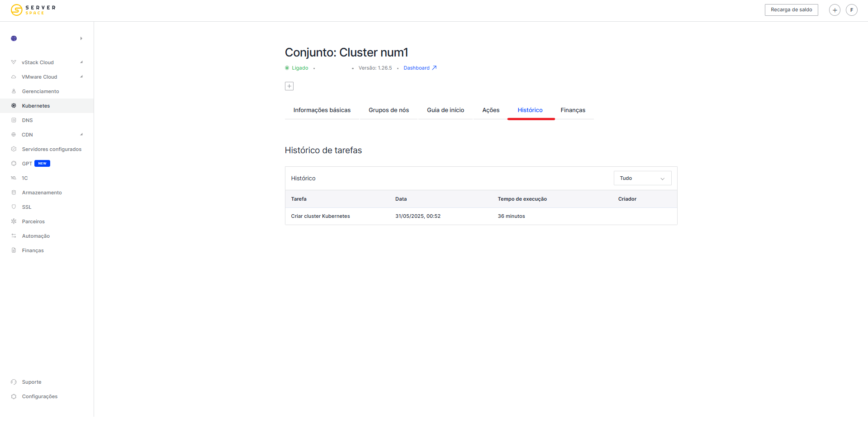Click the Servidores configurados icon
The width and height of the screenshot is (868, 428).
[x=14, y=149]
